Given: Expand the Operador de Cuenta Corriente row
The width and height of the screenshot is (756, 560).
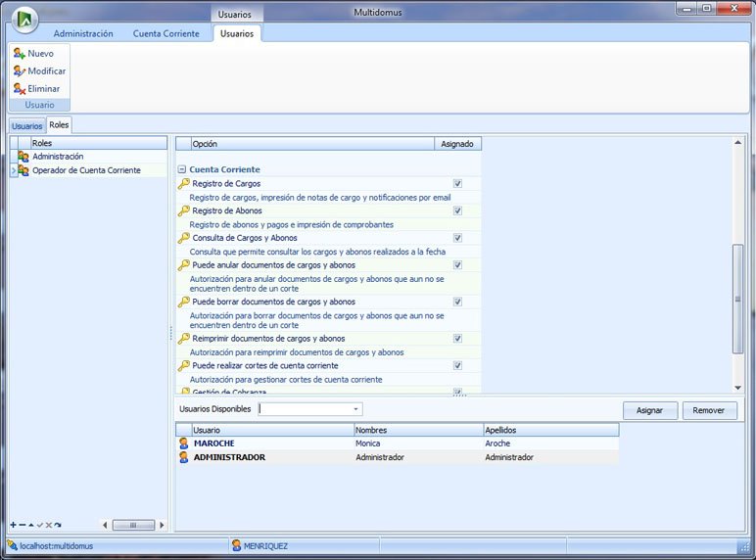Looking at the screenshot, I should coord(14,170).
